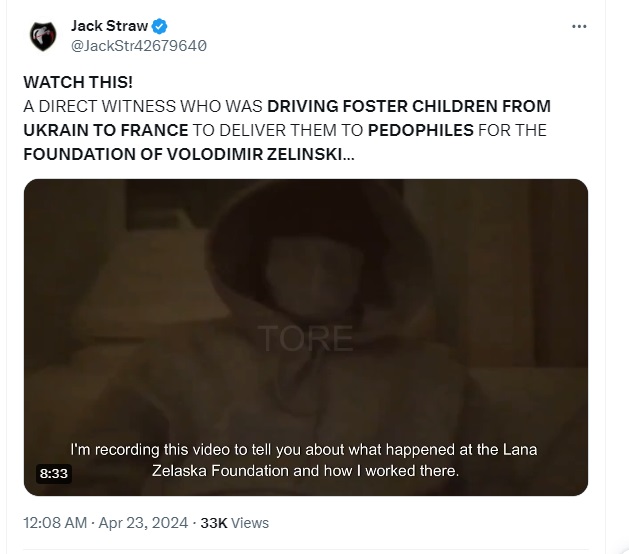Click the 12:08 AM timestamp link
The height and width of the screenshot is (554, 629).
pos(55,523)
